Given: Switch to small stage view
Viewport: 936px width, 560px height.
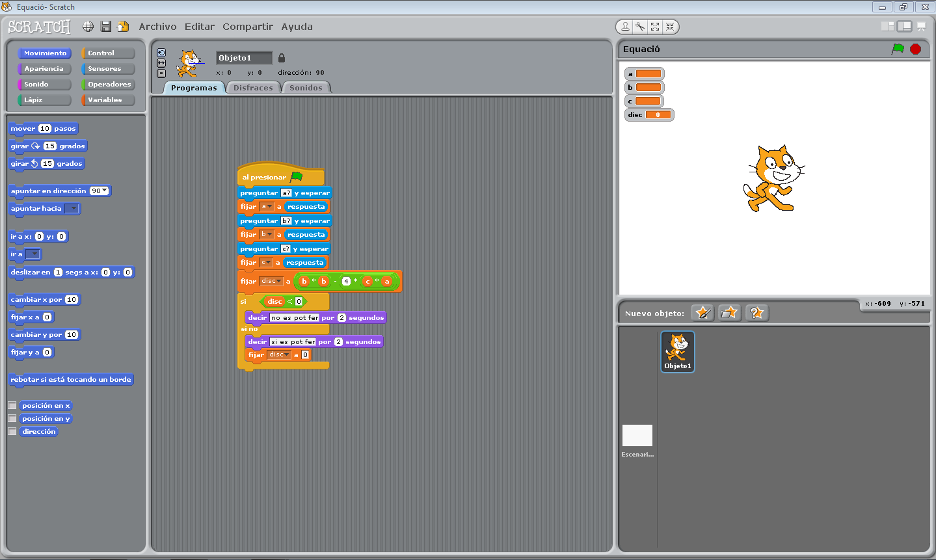Looking at the screenshot, I should tap(887, 27).
